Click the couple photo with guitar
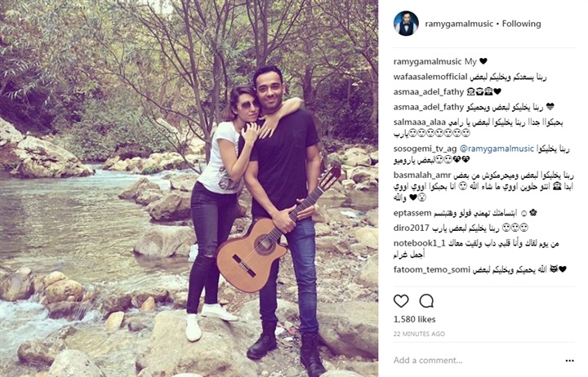The image size is (588, 377). [189, 188]
